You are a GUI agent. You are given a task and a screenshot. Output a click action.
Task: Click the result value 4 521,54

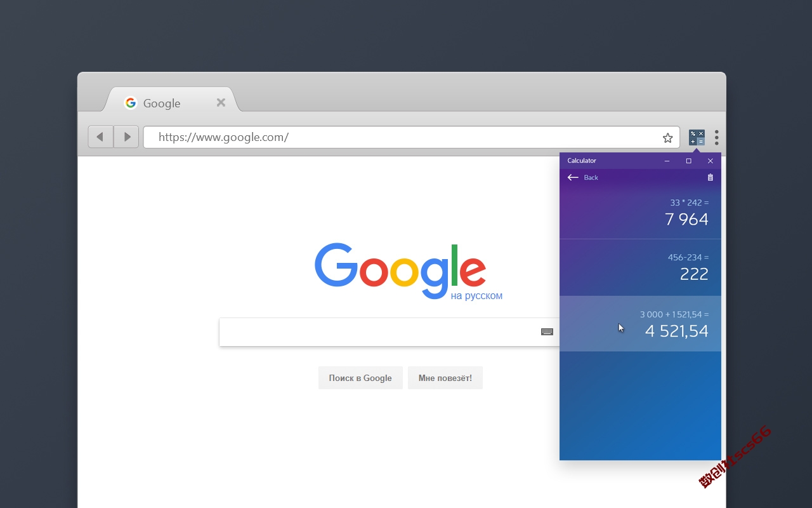676,331
